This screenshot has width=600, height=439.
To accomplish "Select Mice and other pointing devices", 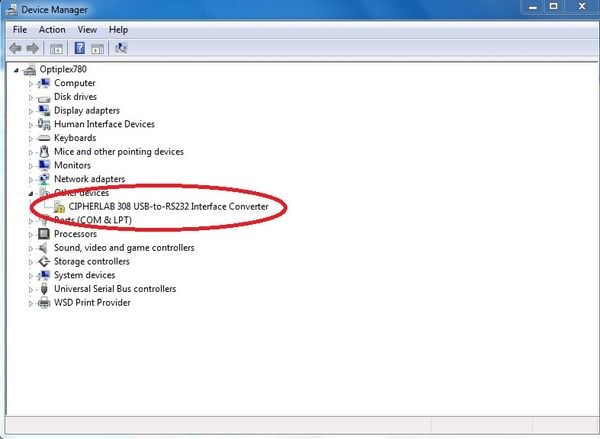I will pos(118,152).
